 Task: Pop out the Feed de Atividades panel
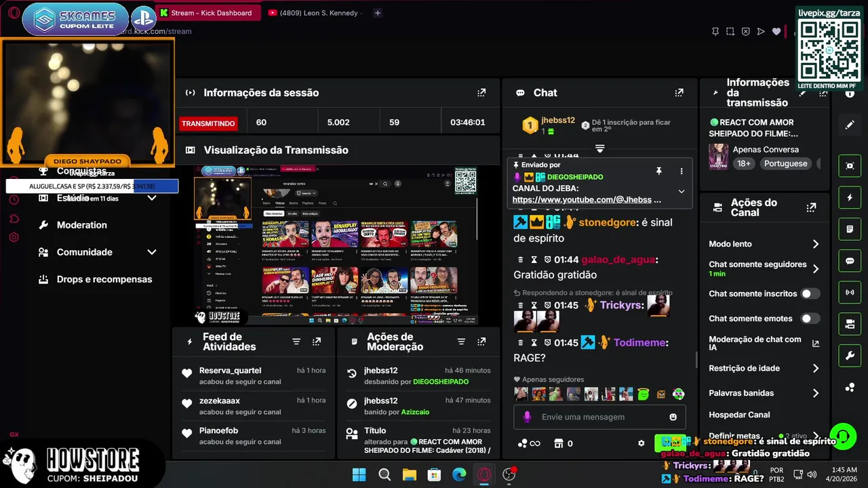(317, 342)
